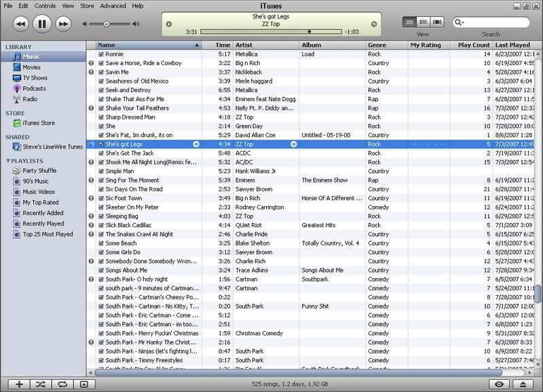Screen dimensions: 543x392
Task: Click the horizontal scrollbar under song list
Action: 298,372
